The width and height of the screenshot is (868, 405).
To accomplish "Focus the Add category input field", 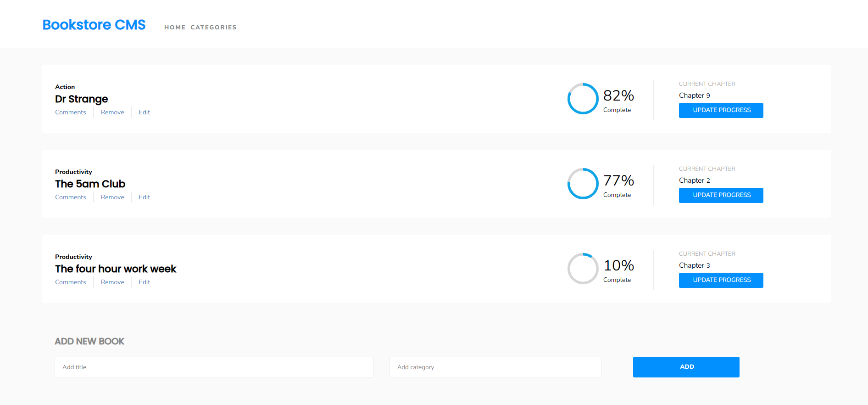I will [x=495, y=367].
